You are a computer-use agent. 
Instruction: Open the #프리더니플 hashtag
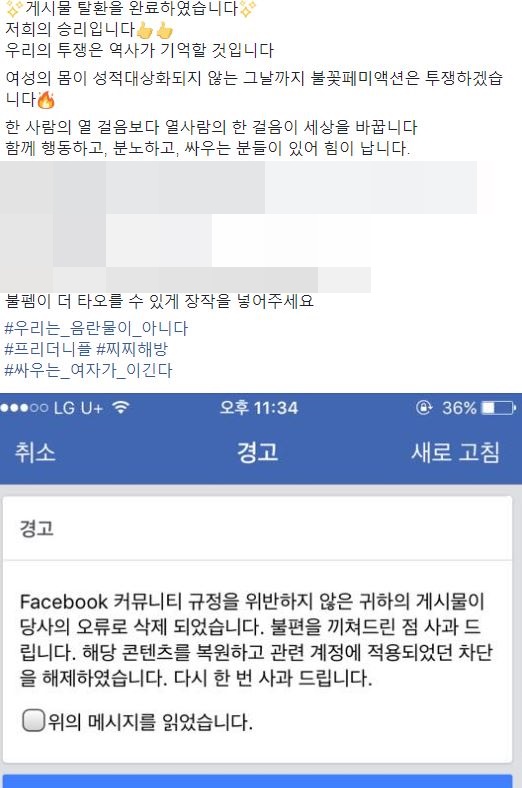48,349
